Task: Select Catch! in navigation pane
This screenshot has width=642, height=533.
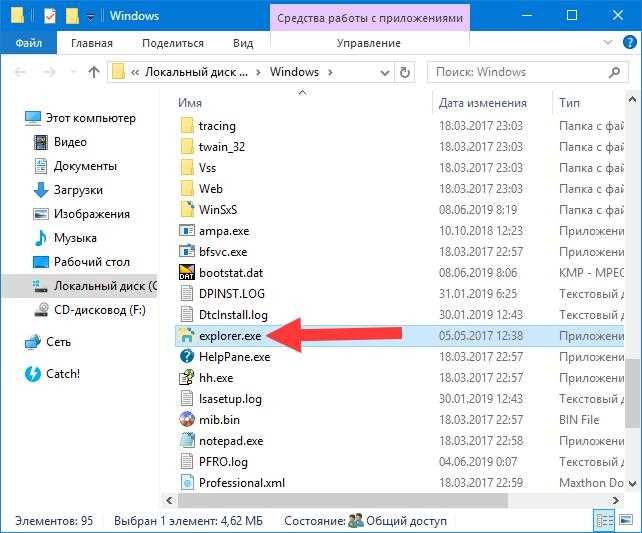Action: tap(52, 374)
